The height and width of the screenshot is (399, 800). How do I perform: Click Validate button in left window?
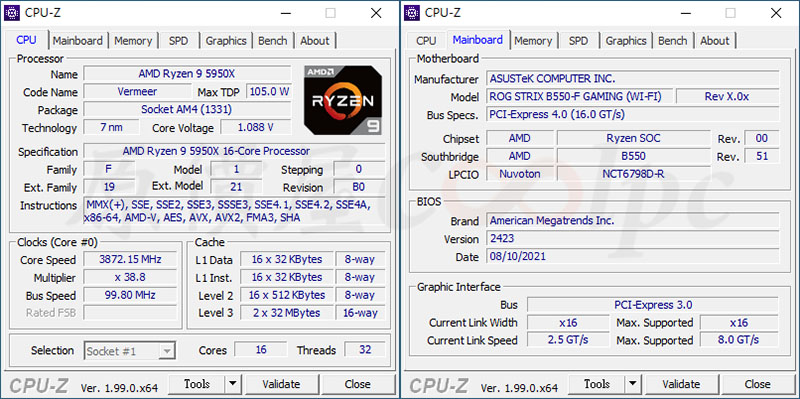pyautogui.click(x=281, y=384)
